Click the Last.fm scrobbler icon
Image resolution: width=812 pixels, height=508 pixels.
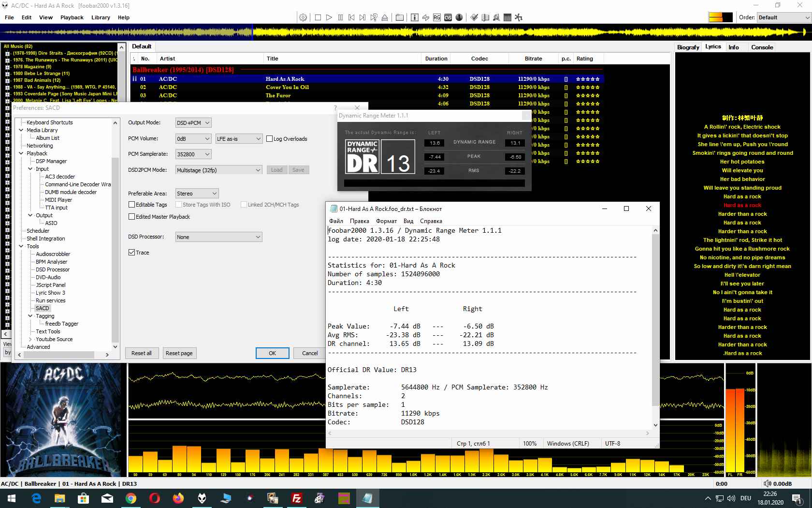click(x=448, y=17)
